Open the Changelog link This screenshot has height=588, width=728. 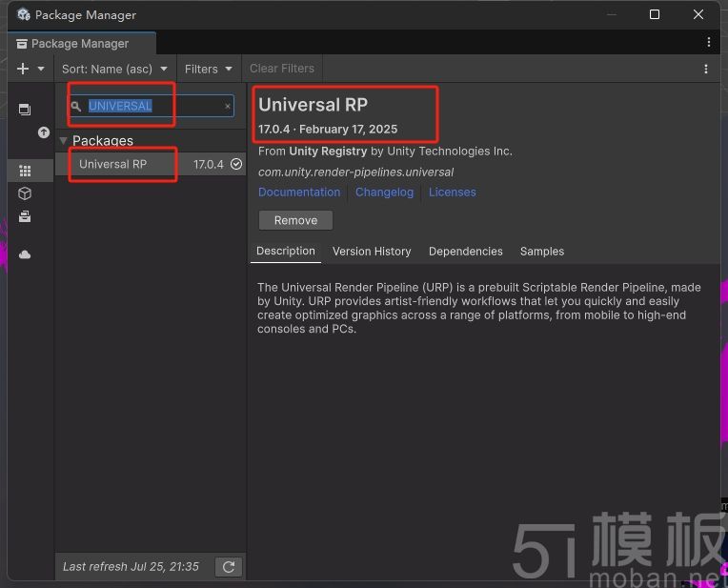tap(384, 193)
